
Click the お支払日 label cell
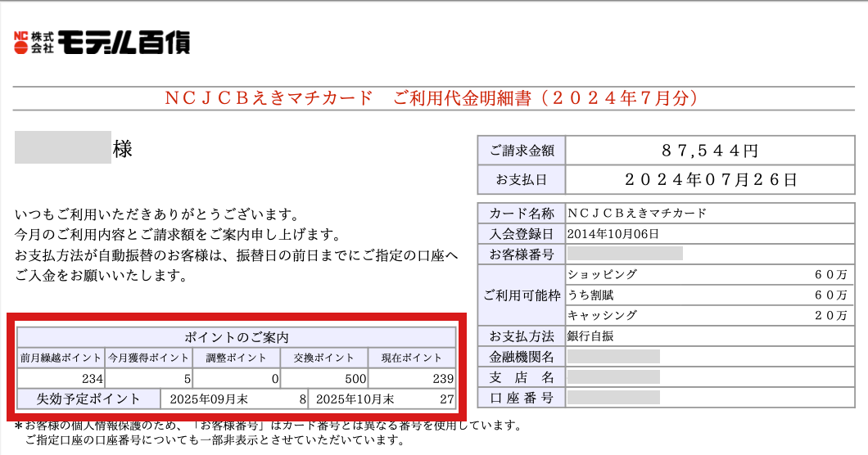tap(522, 180)
